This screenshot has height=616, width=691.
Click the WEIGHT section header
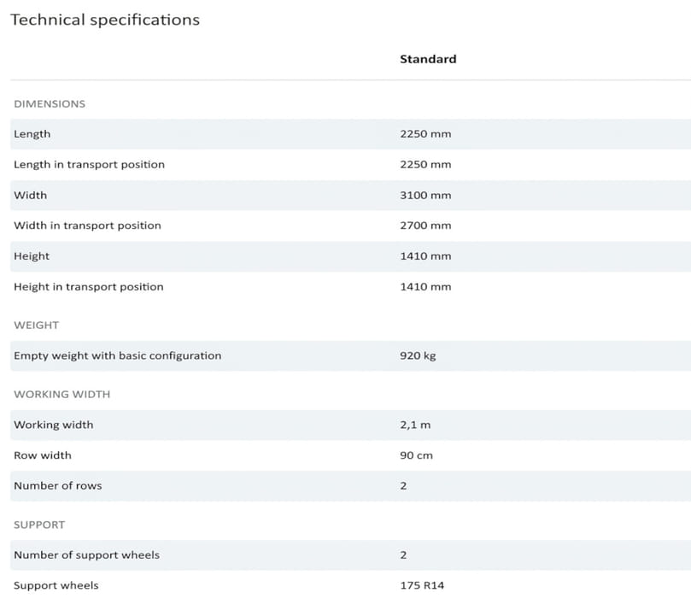pyautogui.click(x=36, y=326)
